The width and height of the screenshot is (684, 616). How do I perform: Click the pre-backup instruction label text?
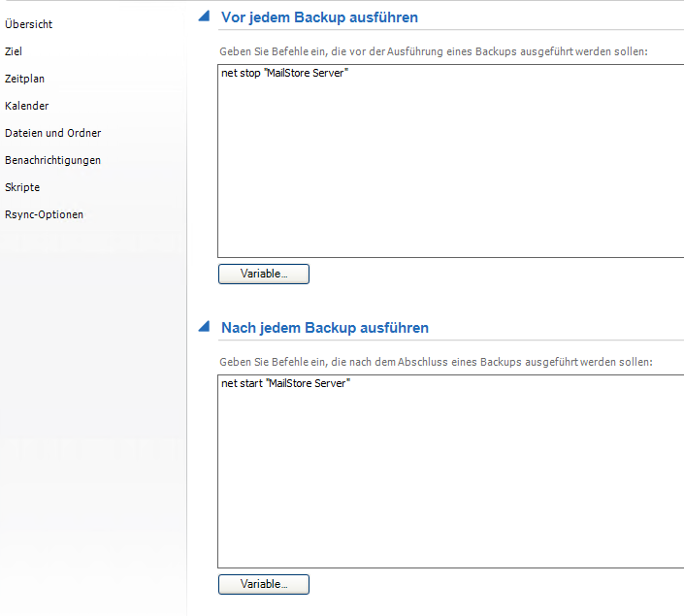coord(433,50)
